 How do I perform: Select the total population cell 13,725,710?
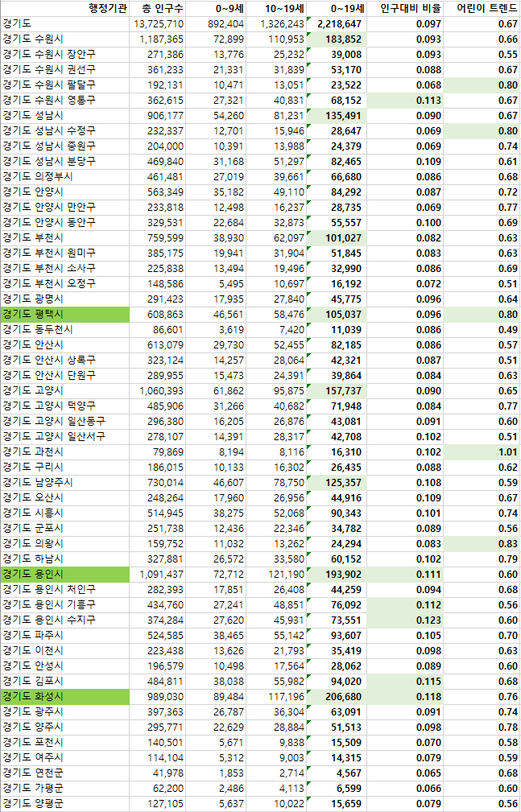(159, 24)
